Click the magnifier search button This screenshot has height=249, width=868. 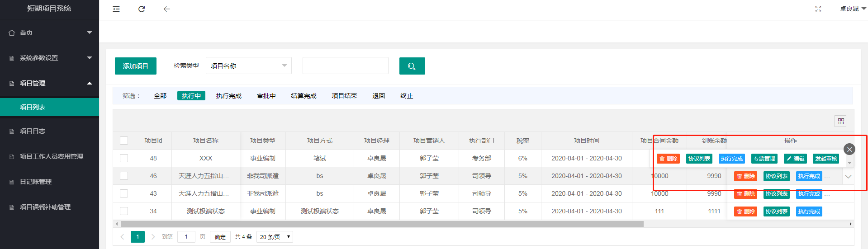pyautogui.click(x=412, y=66)
